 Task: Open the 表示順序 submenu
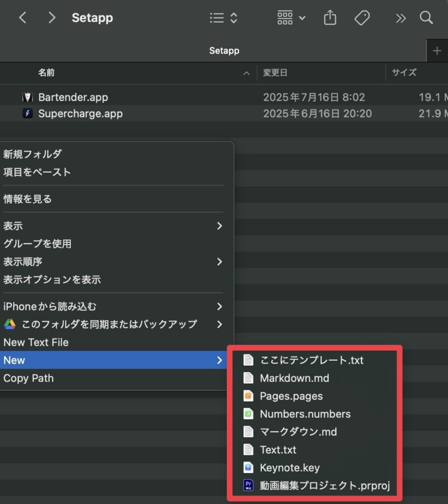tap(113, 262)
